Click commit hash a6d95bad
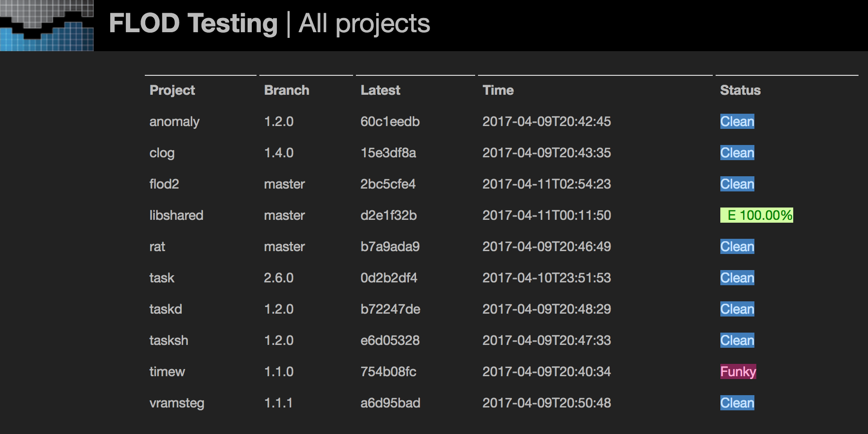The image size is (868, 434). pyautogui.click(x=390, y=403)
